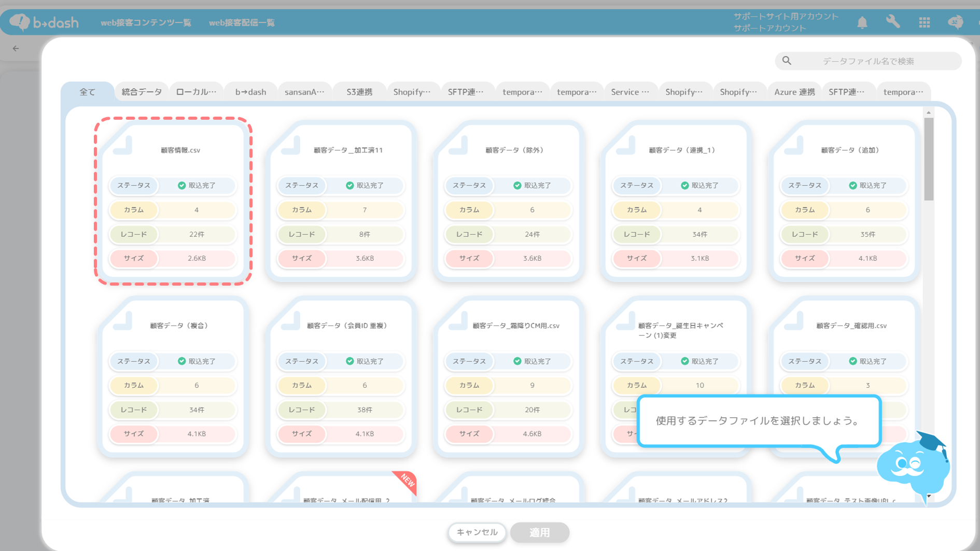
Task: Click the 2.6KB size value on 顧客情報.csv
Action: (197, 258)
